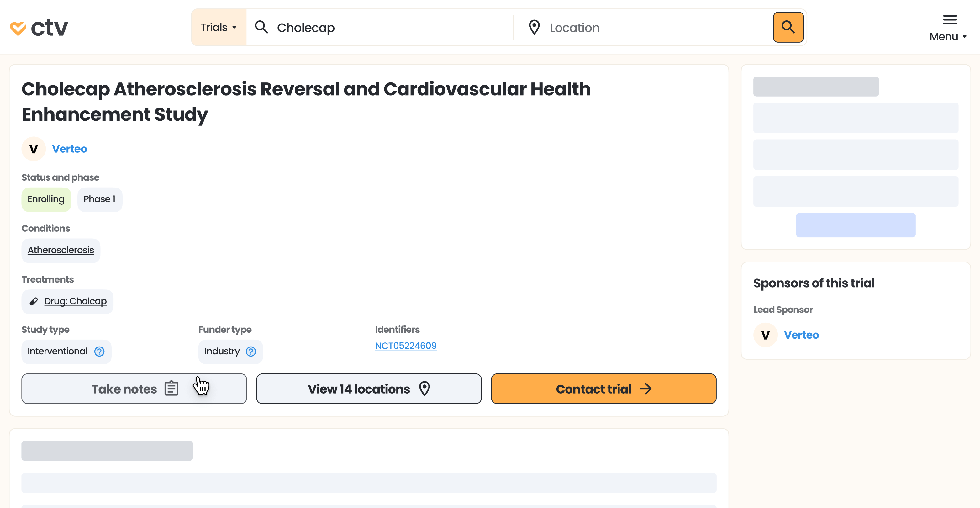This screenshot has width=980, height=508.
Task: Open View 14 locations
Action: click(x=369, y=389)
